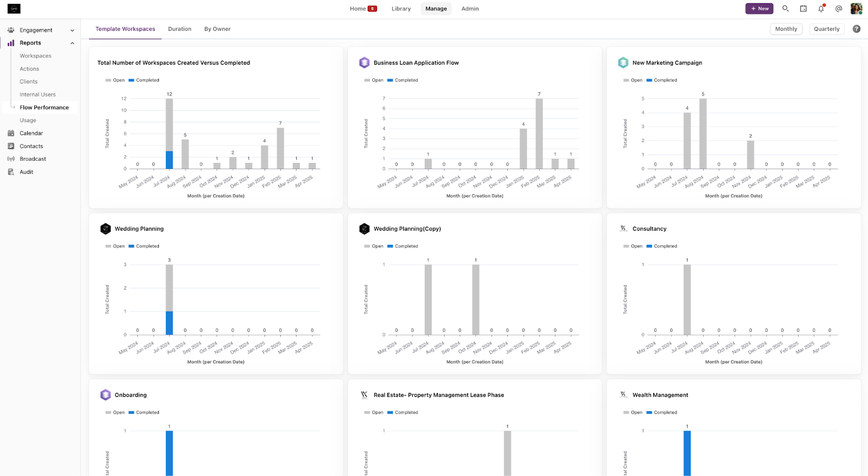Click the help question mark icon
This screenshot has height=476, width=868.
point(857,29)
